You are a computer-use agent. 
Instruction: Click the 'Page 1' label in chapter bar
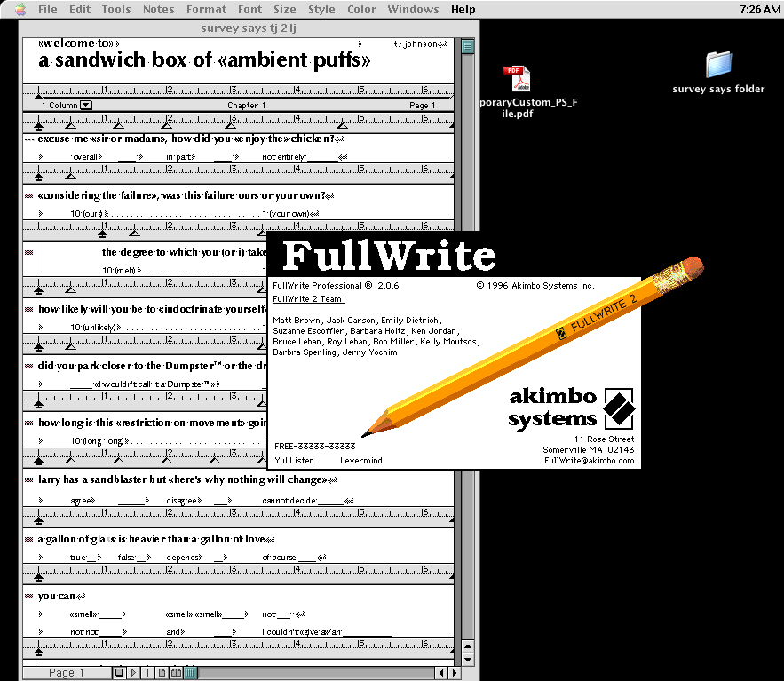[422, 105]
